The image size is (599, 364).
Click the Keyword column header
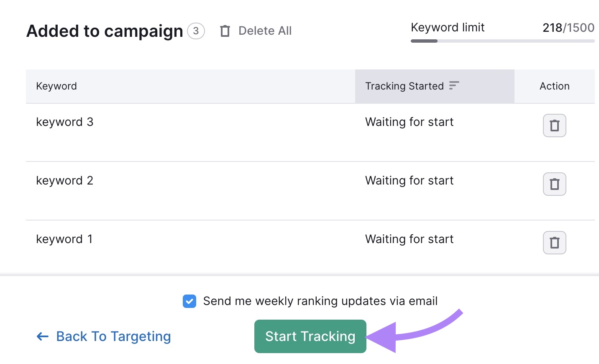click(x=56, y=86)
